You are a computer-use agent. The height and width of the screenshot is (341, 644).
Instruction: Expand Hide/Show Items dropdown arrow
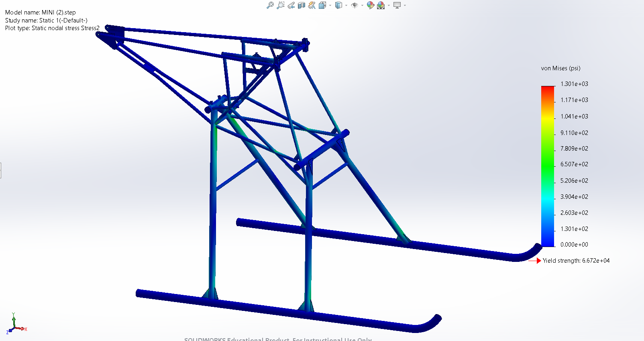coord(362,5)
